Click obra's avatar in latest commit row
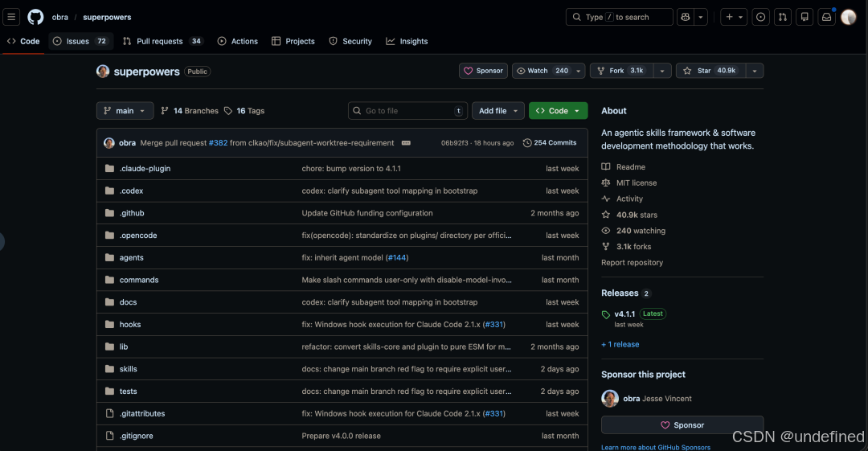Screen dimensions: 868x451 click(x=109, y=143)
